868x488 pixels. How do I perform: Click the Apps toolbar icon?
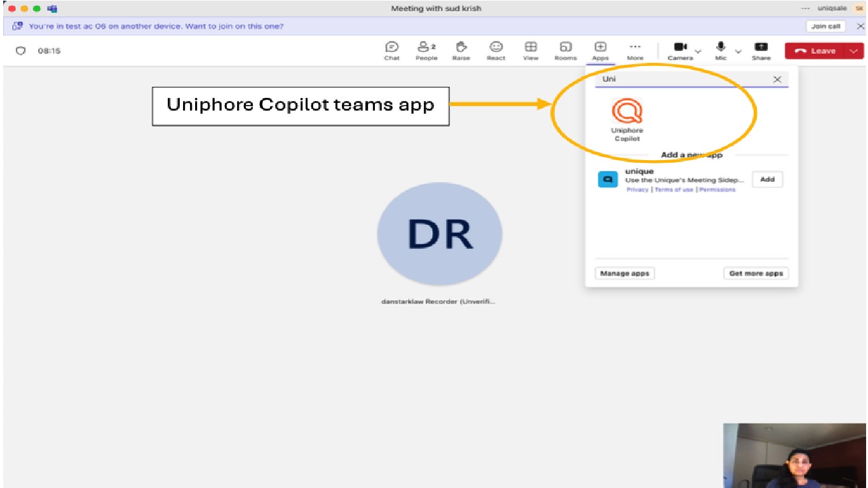pyautogui.click(x=600, y=51)
